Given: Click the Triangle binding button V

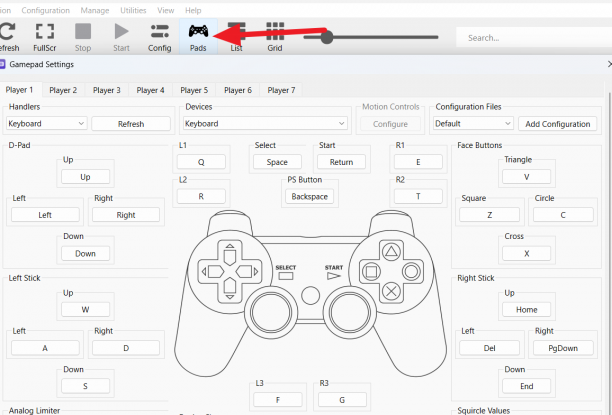Looking at the screenshot, I should (526, 177).
